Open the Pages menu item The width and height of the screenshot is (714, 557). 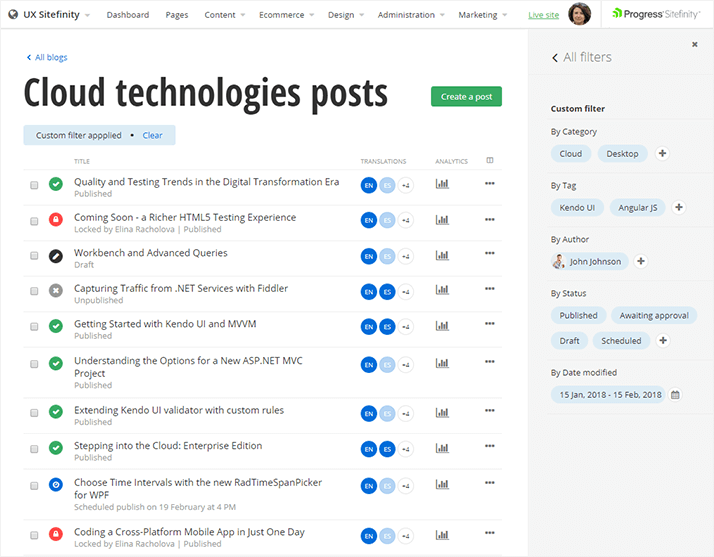point(177,15)
